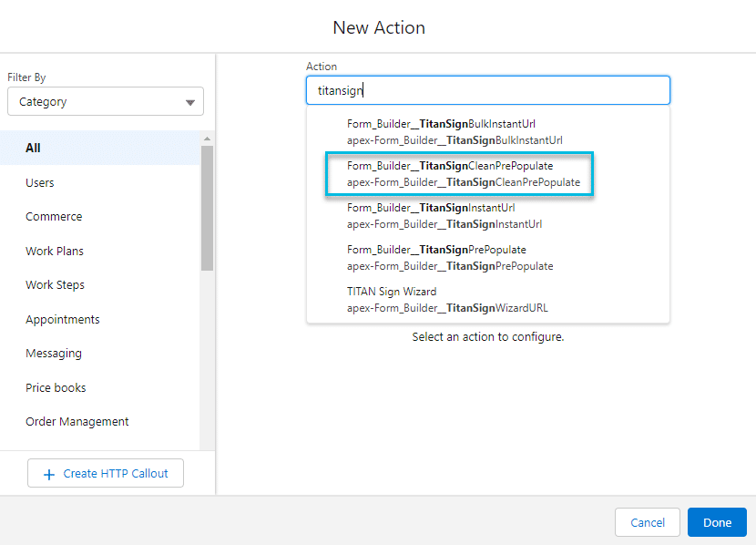The image size is (756, 545).
Task: Click the plus icon on Create HTTP Callout
Action: [x=50, y=473]
